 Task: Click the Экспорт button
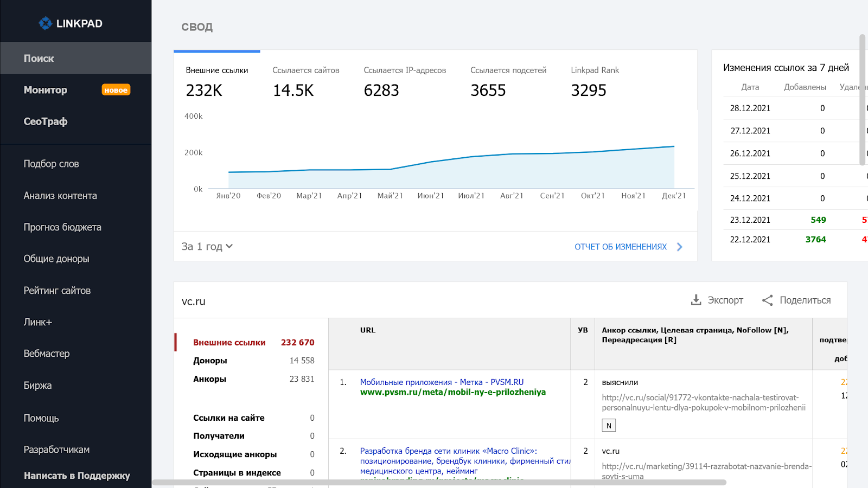[717, 300]
